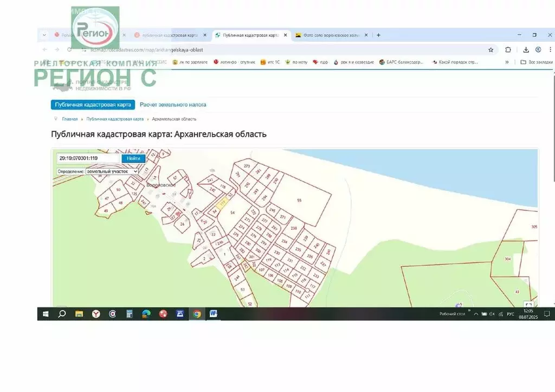Open the Все закладки folder
The height and width of the screenshot is (392, 555).
coord(536,62)
